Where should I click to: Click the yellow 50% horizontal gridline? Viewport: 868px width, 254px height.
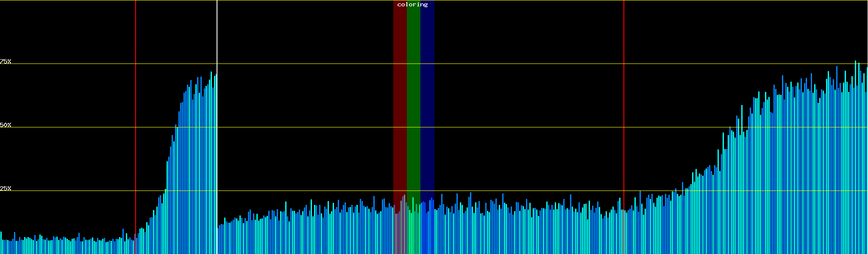(x=509, y=127)
